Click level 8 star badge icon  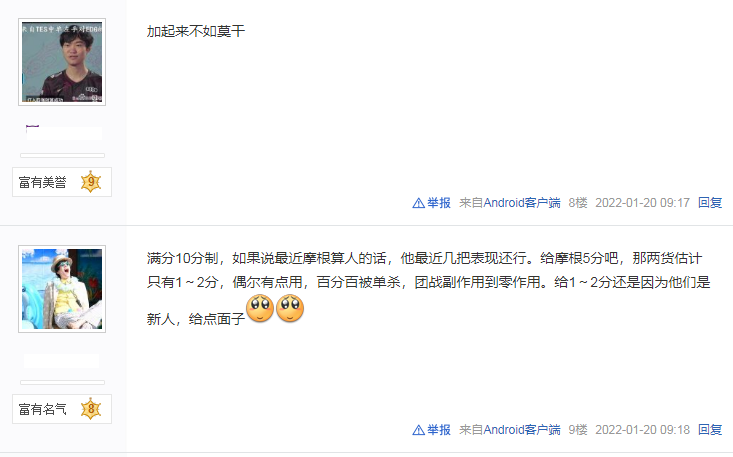[91, 409]
